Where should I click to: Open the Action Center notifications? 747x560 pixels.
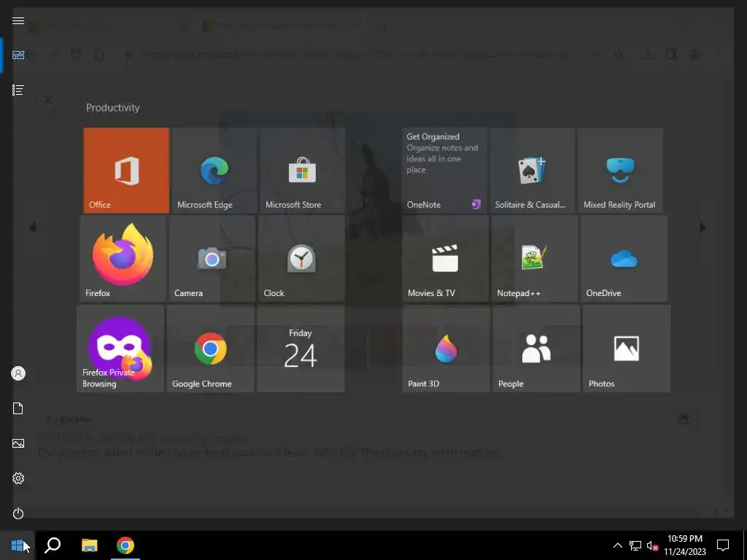point(723,545)
